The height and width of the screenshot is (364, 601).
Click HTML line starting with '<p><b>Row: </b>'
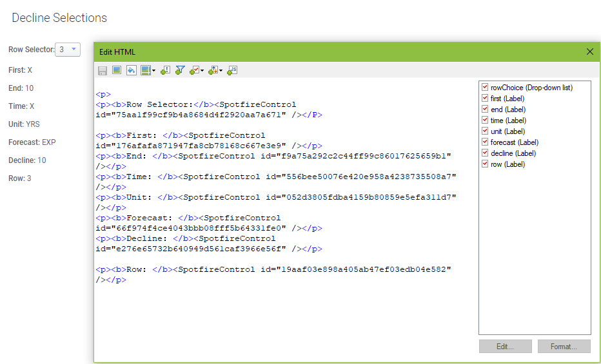(x=273, y=269)
